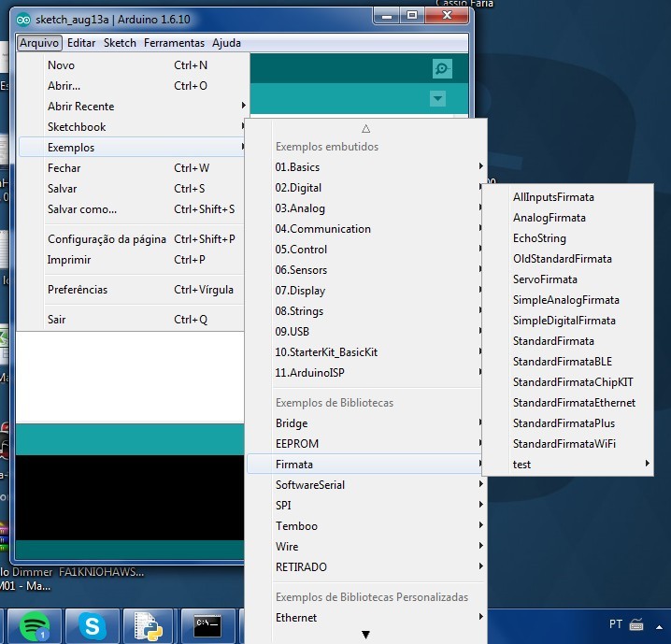Open the Editar menu
Viewport: 671px width, 644px height.
[81, 43]
